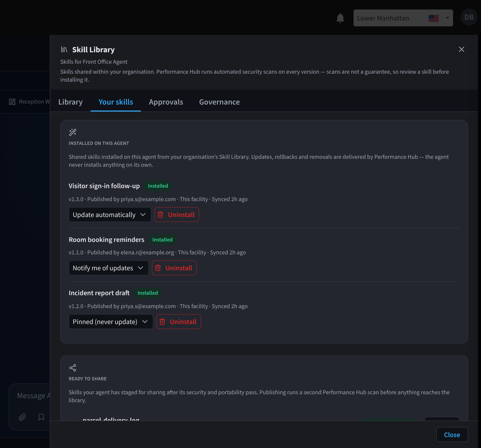Close the Skill Library dialog with X
Viewport: 481px width, 448px height.
pos(461,49)
